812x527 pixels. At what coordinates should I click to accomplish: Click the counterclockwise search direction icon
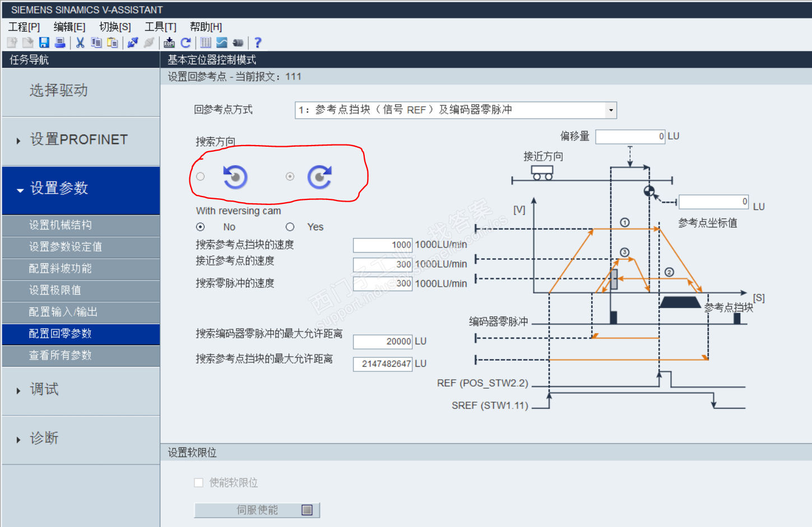235,177
